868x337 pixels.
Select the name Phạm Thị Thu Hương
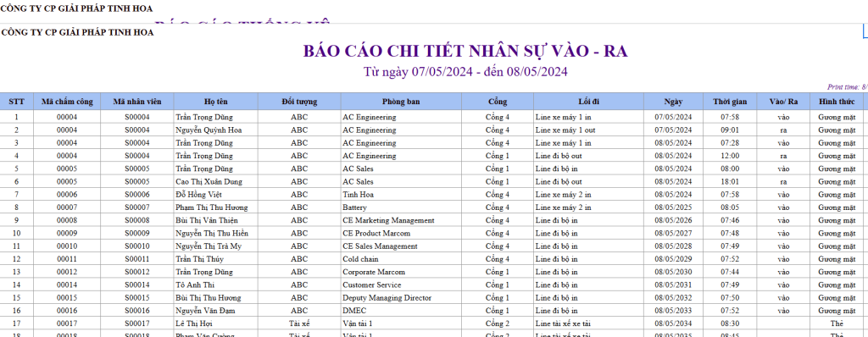click(x=211, y=207)
